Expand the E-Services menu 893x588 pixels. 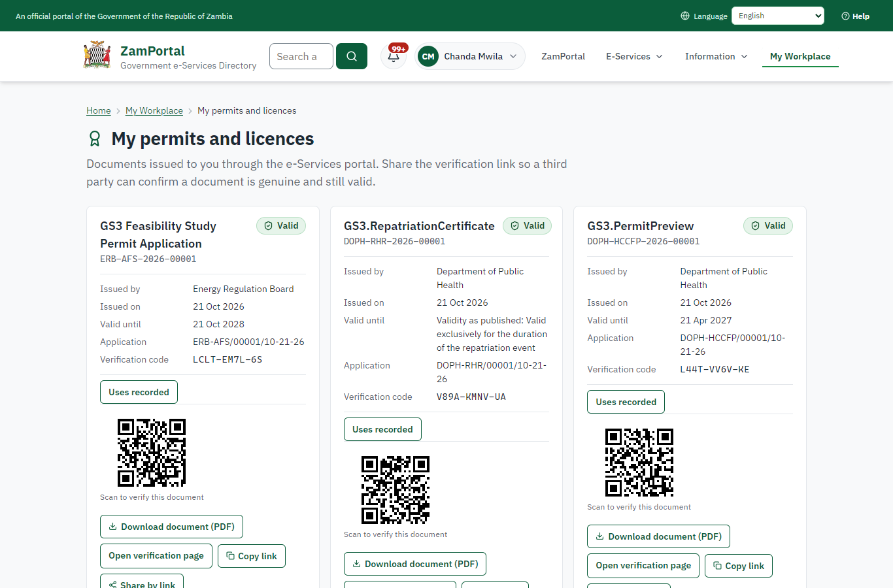click(x=634, y=56)
